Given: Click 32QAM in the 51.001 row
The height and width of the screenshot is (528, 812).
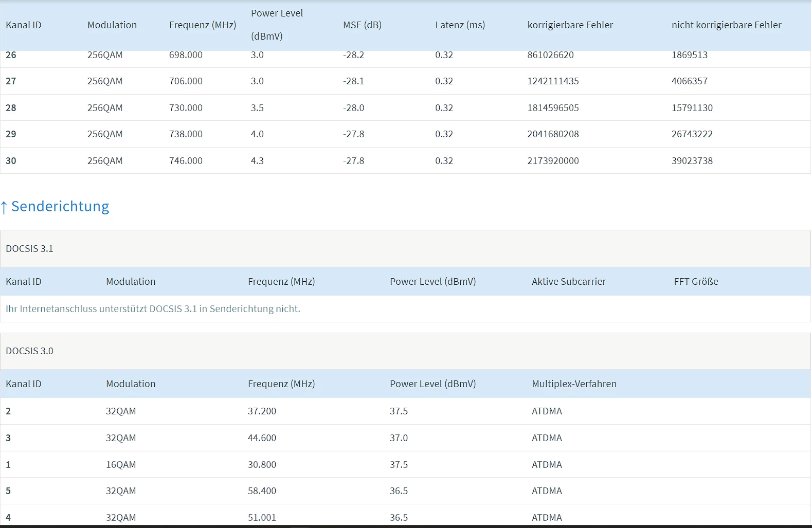Looking at the screenshot, I should 121,518.
